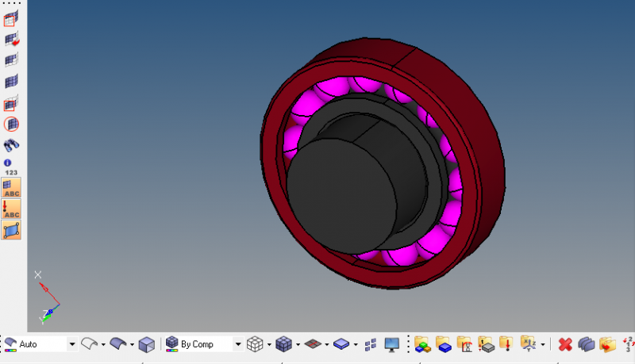Click the Components multi-colored blocks folder icon

click(x=422, y=345)
